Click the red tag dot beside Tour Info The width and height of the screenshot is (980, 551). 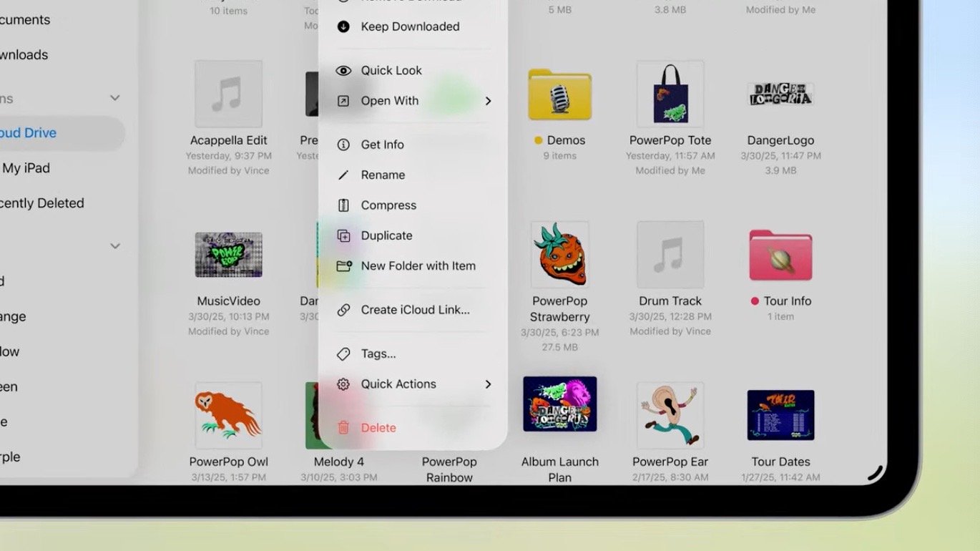click(754, 301)
